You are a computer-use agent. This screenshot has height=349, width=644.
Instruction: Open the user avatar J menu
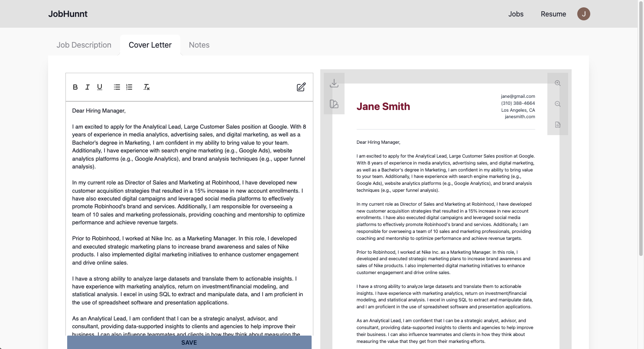584,14
